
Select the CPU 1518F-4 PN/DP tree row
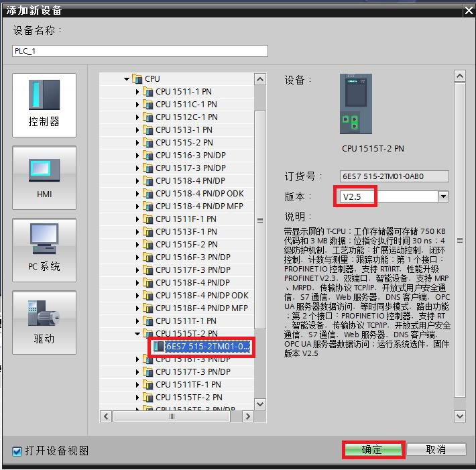pyautogui.click(x=177, y=283)
